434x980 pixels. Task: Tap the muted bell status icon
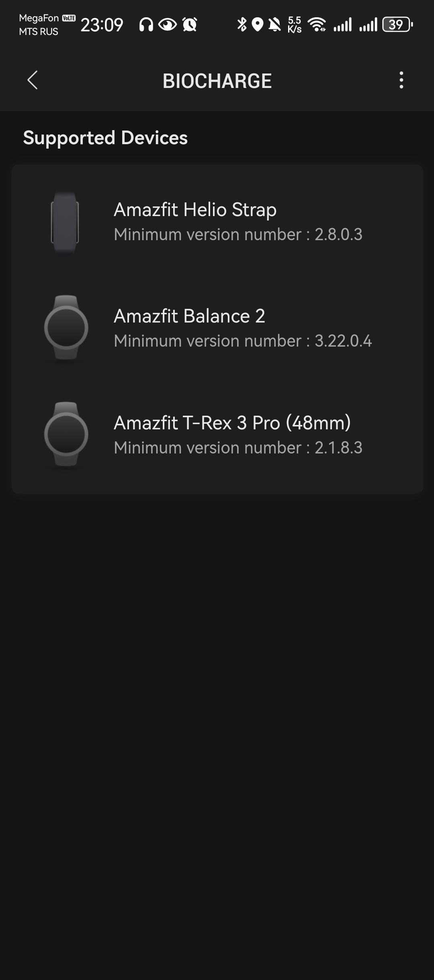pyautogui.click(x=275, y=25)
